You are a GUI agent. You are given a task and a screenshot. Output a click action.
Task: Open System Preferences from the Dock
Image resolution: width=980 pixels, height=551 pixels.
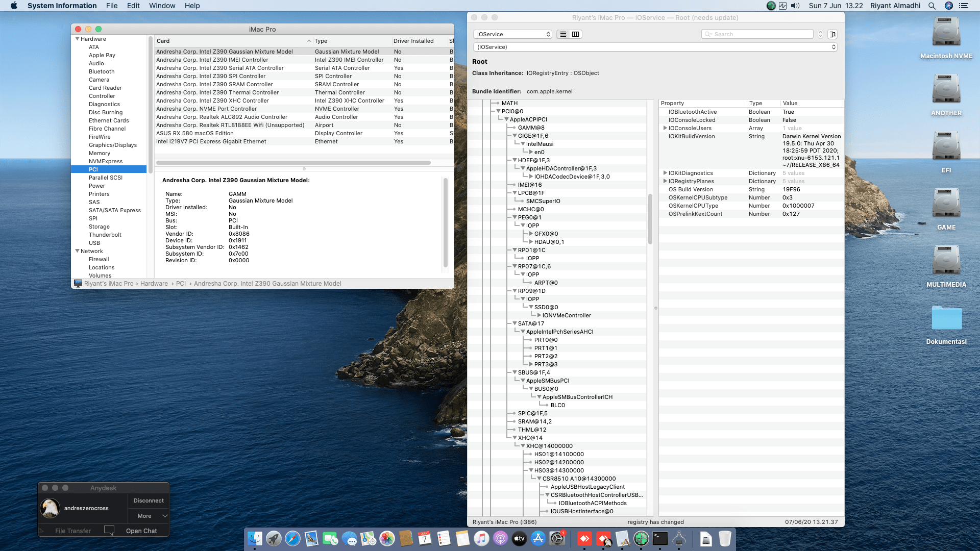pyautogui.click(x=557, y=538)
